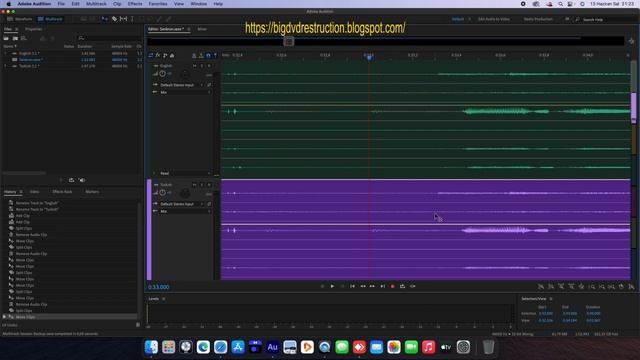This screenshot has height=360, width=640.
Task: Open the Markers panel tab
Action: click(x=92, y=192)
